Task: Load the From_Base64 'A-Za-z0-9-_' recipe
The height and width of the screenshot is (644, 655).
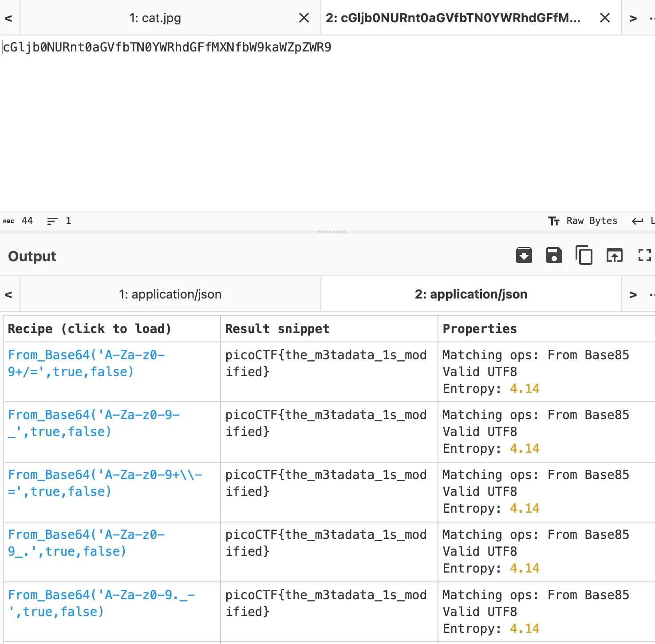Action: click(93, 423)
